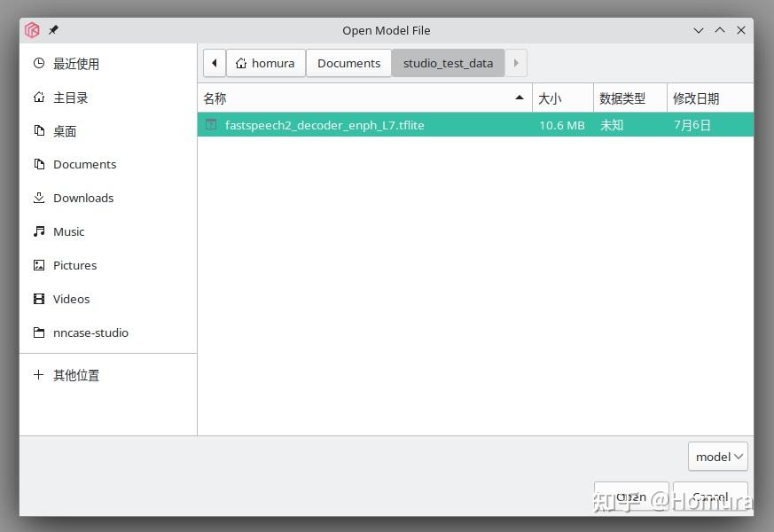Toggle the pin keep-on-top control in titlebar
The width and height of the screenshot is (774, 532).
click(51, 29)
